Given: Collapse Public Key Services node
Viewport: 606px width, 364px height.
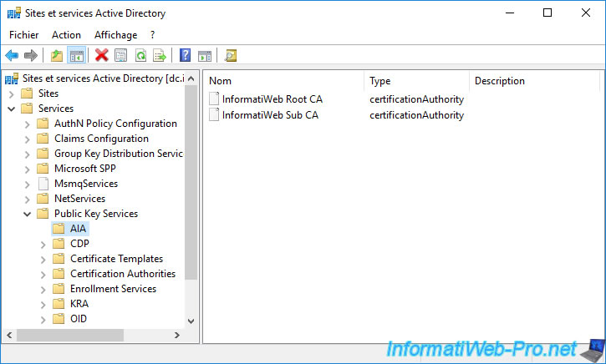Looking at the screenshot, I should [x=27, y=214].
